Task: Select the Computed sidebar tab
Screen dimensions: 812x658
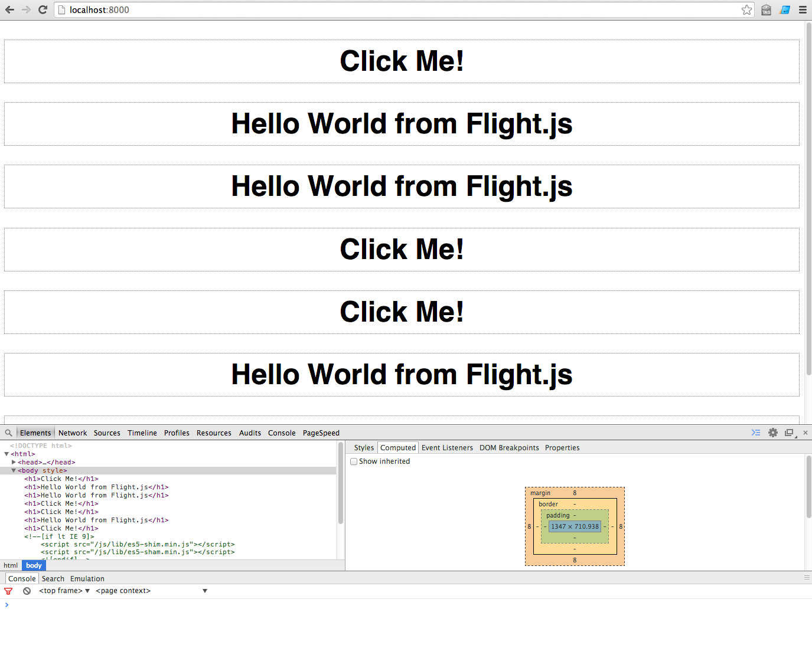Action: [398, 448]
